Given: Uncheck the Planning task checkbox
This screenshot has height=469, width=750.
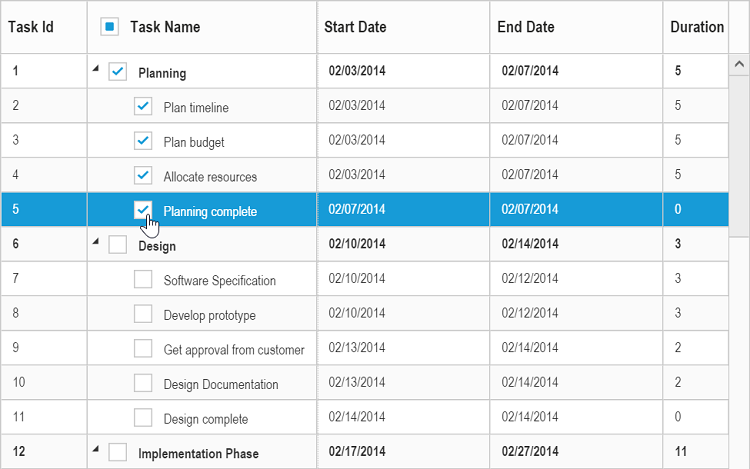Looking at the screenshot, I should [118, 72].
